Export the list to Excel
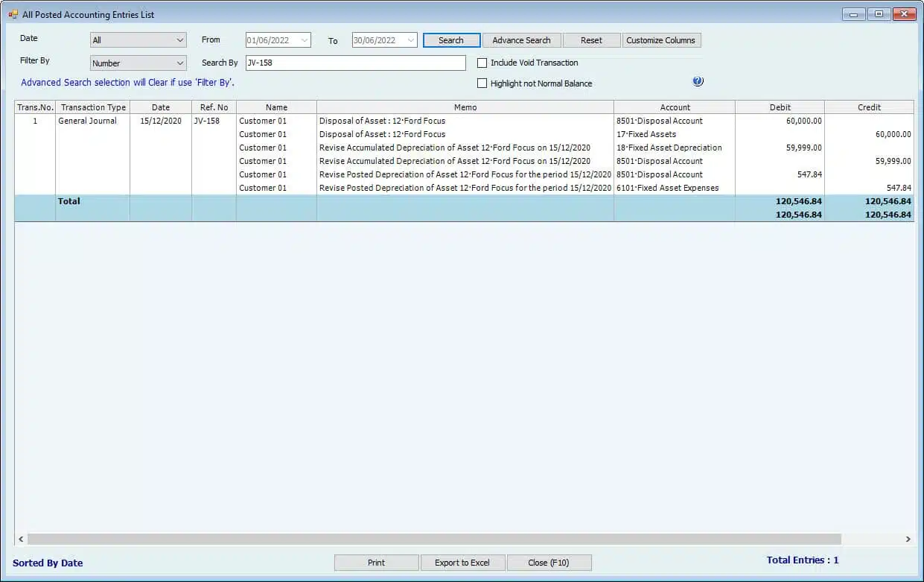Viewport: 924px width, 582px height. (462, 563)
